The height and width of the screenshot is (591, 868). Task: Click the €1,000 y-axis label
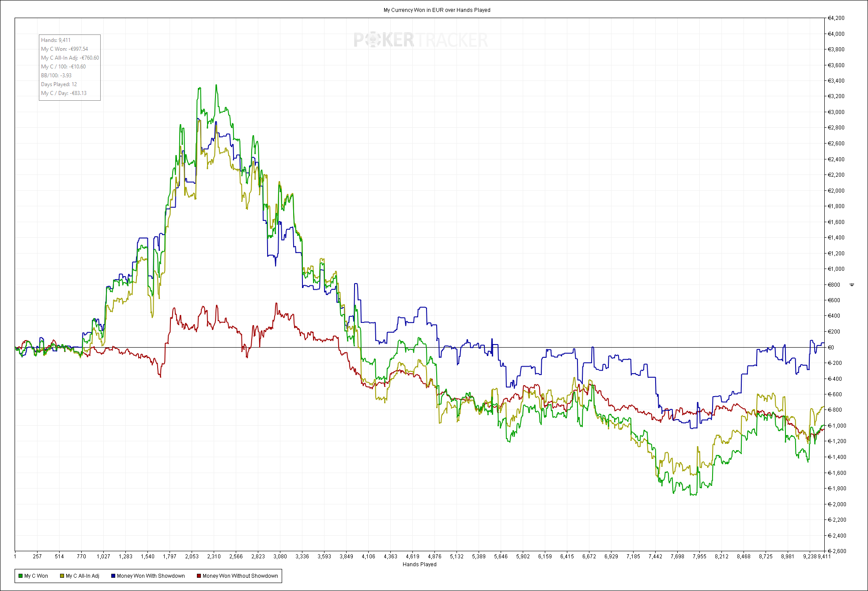point(836,269)
